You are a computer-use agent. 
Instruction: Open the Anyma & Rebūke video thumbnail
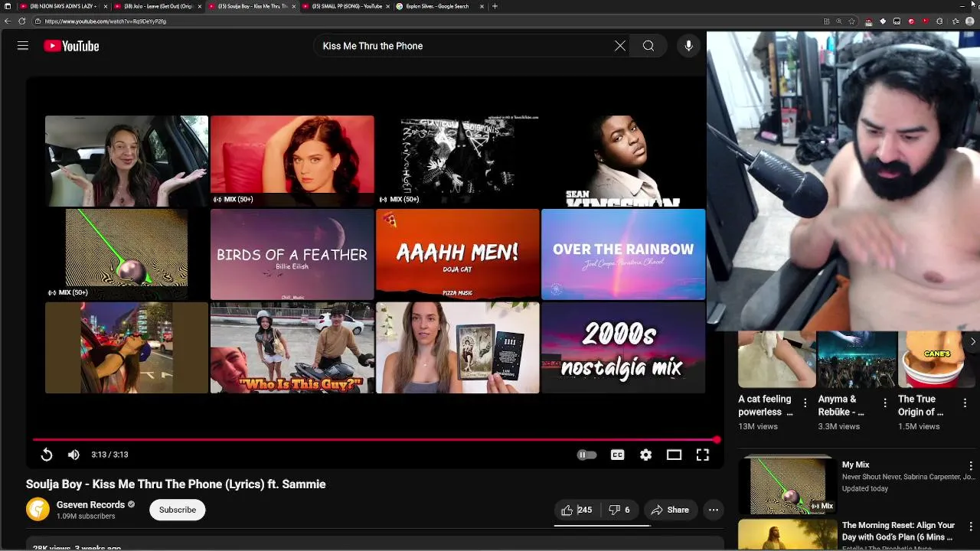point(857,360)
